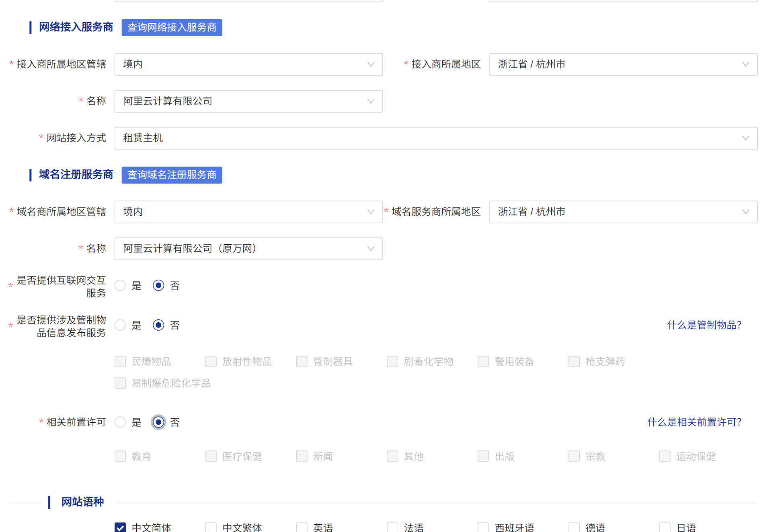772x532 pixels.
Task: Select 是 for 是否提供互联网交互服务
Action: [120, 285]
